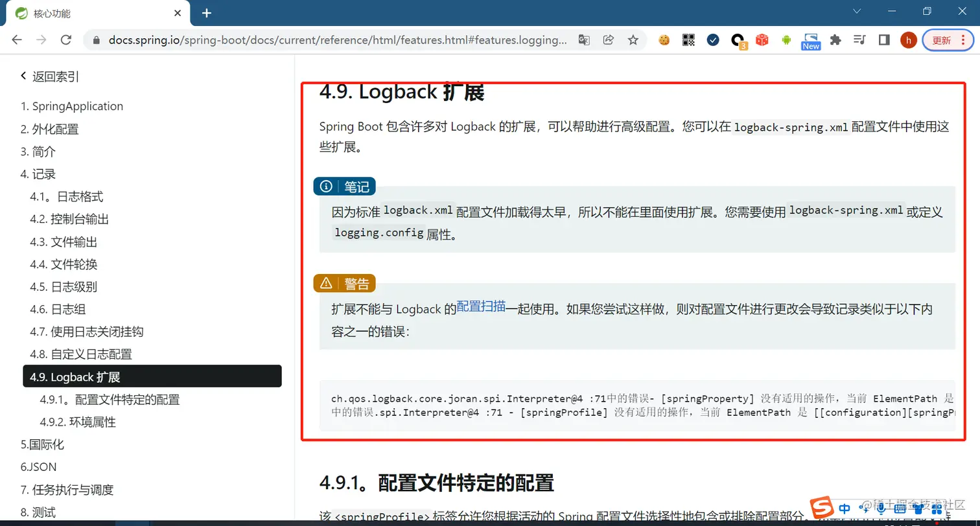Click the extension icon labeled New
980x526 pixels.
[811, 41]
